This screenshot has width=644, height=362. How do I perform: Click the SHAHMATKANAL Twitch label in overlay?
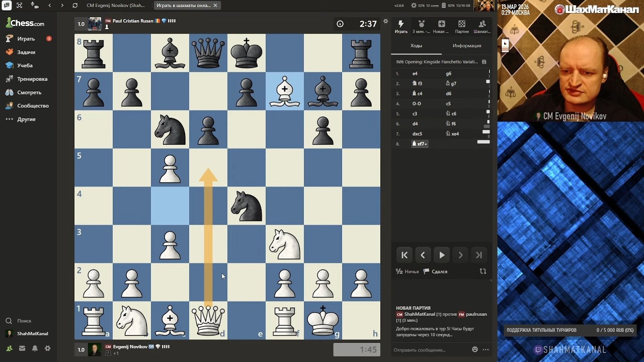(x=571, y=349)
